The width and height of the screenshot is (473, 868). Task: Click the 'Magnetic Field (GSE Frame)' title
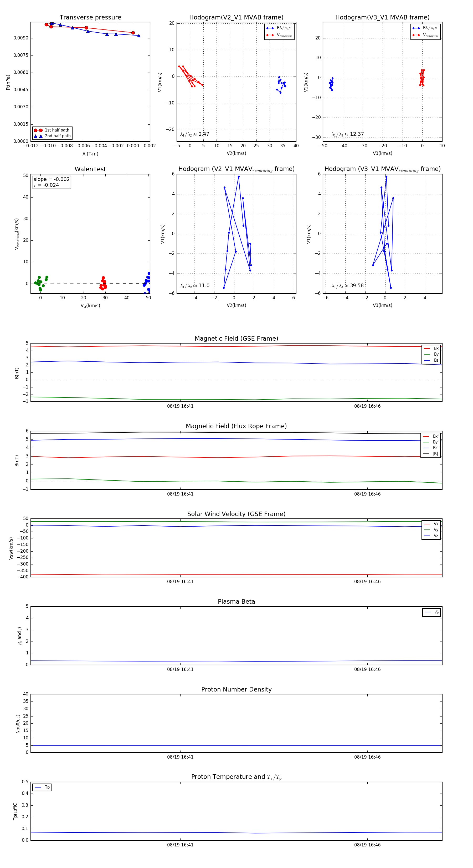pyautogui.click(x=236, y=339)
